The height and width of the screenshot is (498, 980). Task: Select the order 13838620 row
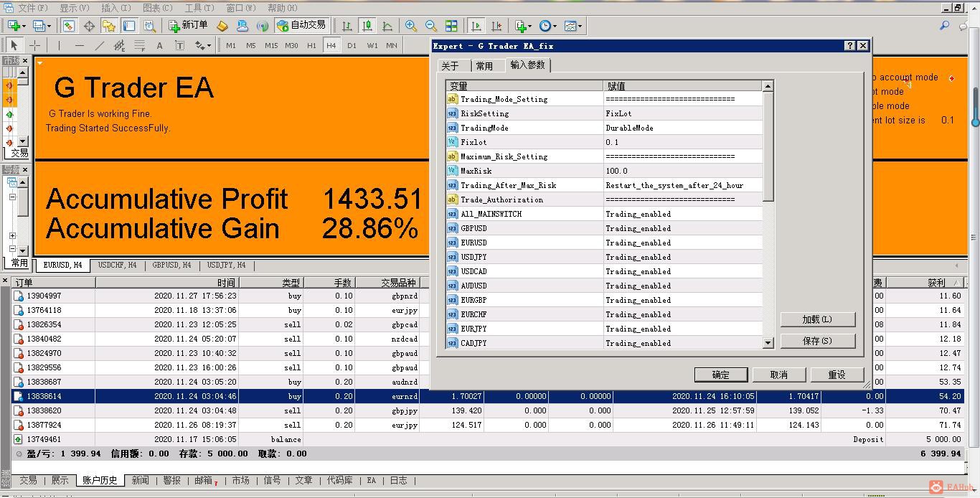[488, 410]
